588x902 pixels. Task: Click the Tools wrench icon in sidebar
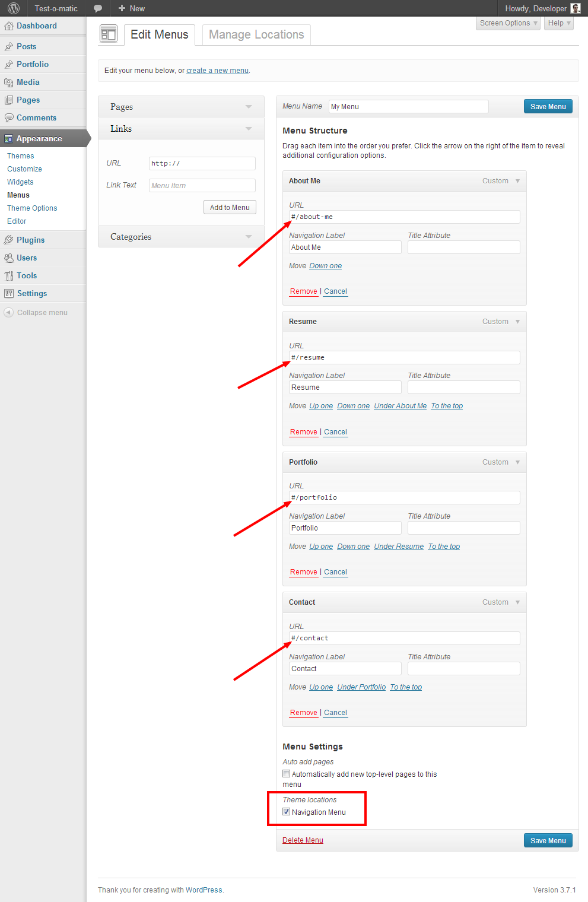9,276
